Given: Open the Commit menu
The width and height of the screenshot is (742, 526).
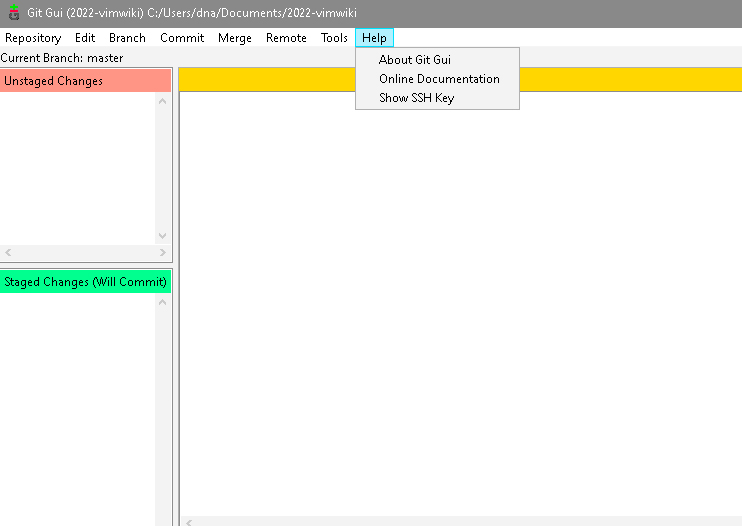Looking at the screenshot, I should point(182,38).
